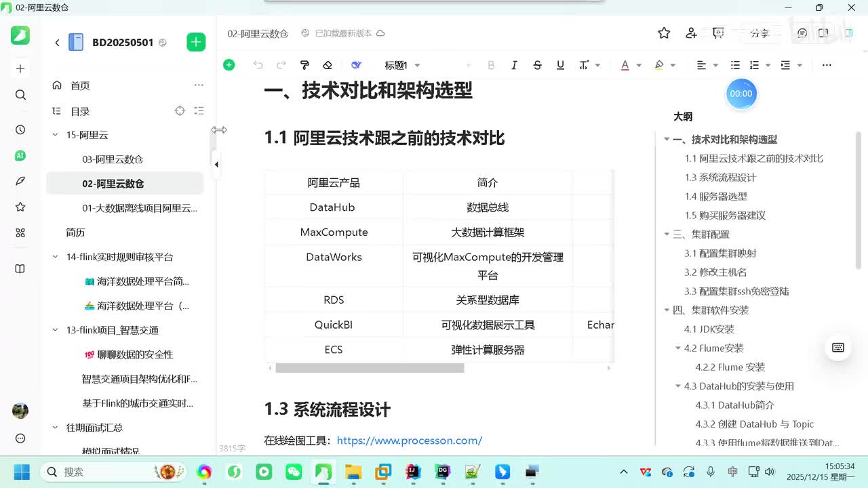The width and height of the screenshot is (868, 488).
Task: Click the DataHub table cell
Action: coord(332,207)
